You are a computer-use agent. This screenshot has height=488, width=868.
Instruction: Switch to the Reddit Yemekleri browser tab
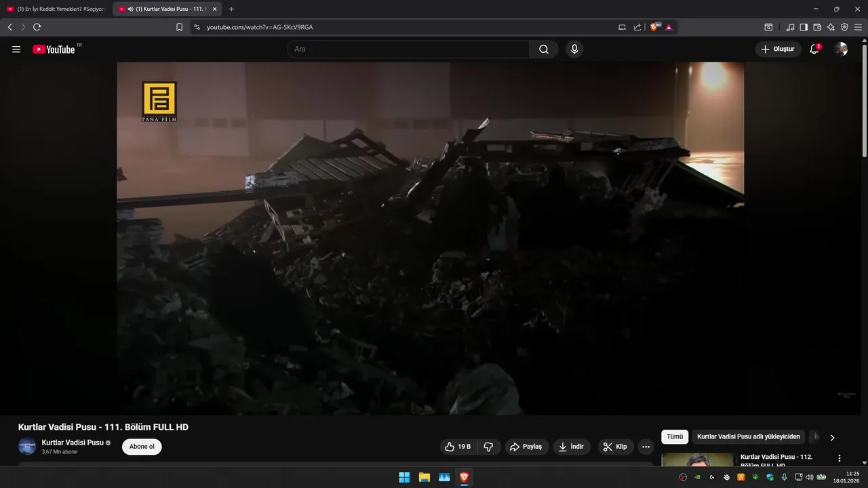tap(56, 9)
